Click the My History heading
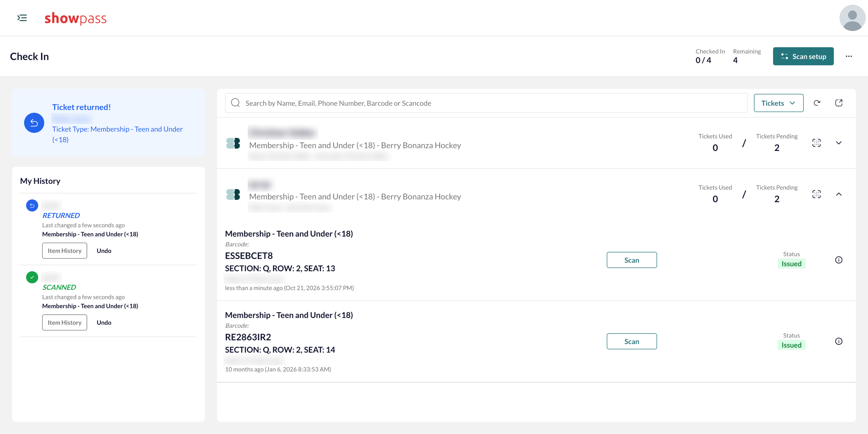The height and width of the screenshot is (434, 868). 40,181
